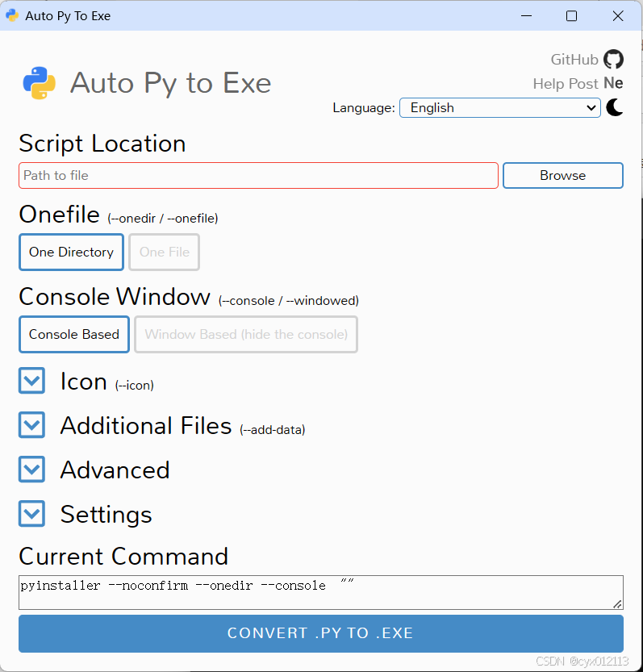Click the Browse button for script location
643x672 pixels.
tap(563, 175)
